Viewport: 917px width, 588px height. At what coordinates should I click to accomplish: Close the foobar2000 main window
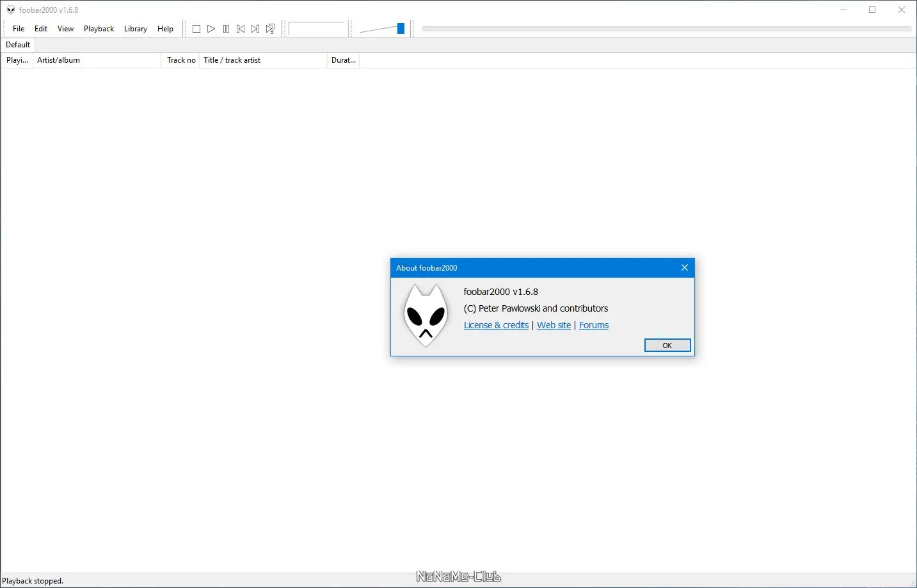[x=902, y=10]
